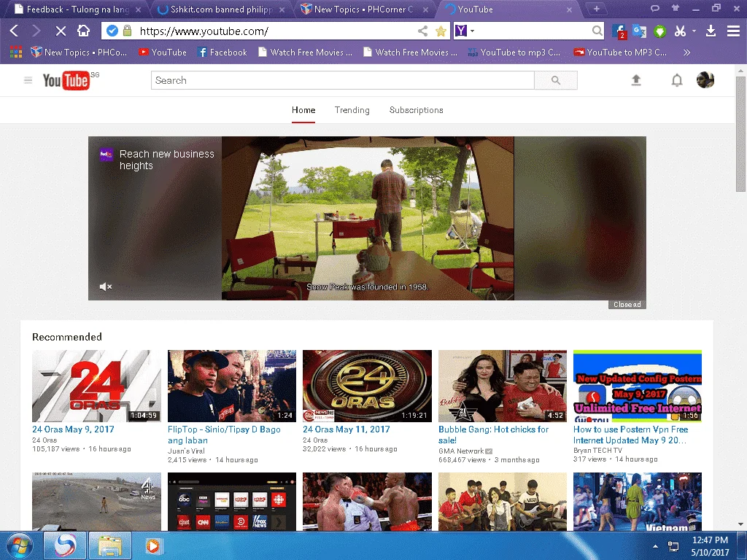Image resolution: width=747 pixels, height=560 pixels.
Task: Open Postern VPN video thumbnail
Action: click(638, 386)
